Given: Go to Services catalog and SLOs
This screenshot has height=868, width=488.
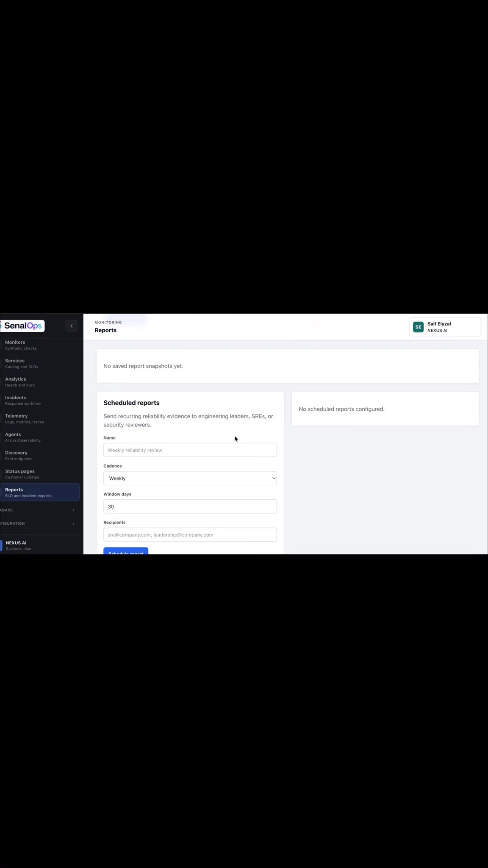Looking at the screenshot, I should pyautogui.click(x=40, y=364).
